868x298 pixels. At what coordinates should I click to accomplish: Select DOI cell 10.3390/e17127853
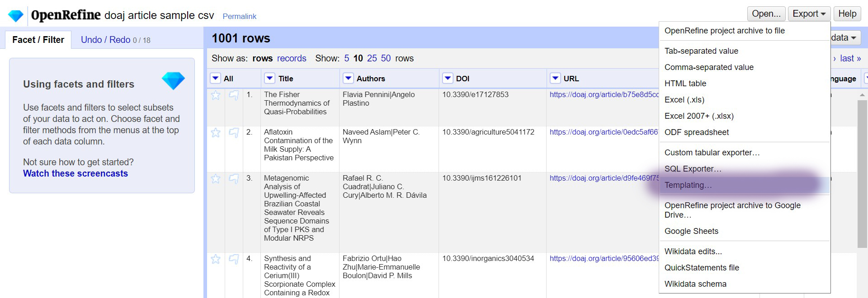point(475,94)
